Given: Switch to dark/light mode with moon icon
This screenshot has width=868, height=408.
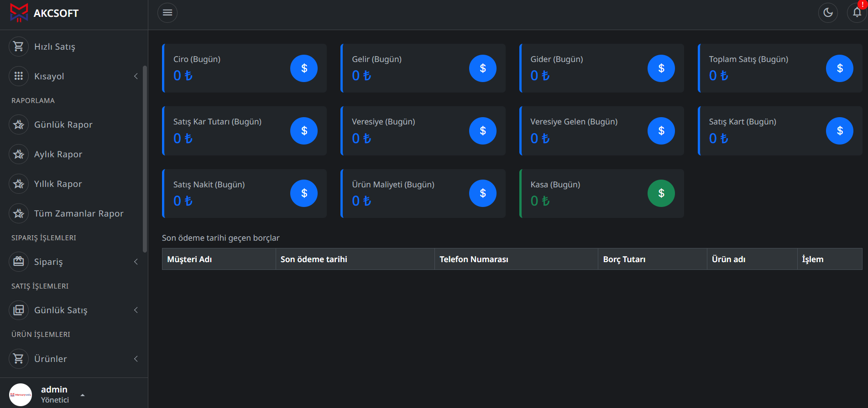Looking at the screenshot, I should (x=828, y=13).
